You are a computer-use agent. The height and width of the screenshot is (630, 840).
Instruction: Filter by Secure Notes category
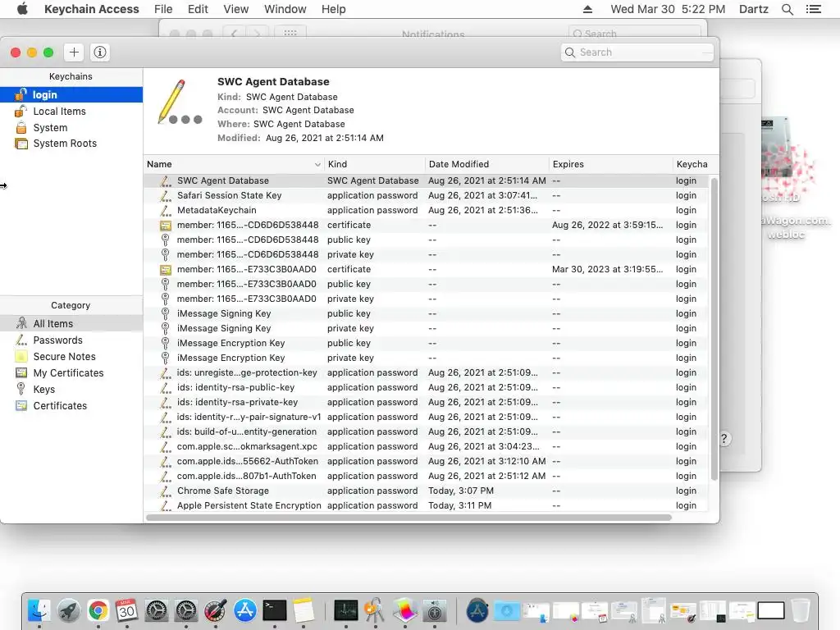pyautogui.click(x=71, y=357)
